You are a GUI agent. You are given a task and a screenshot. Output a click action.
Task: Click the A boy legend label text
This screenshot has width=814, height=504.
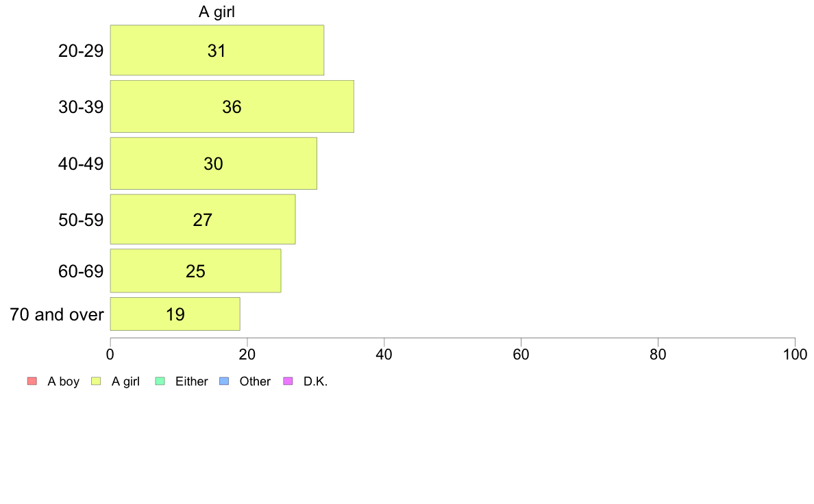[63, 381]
